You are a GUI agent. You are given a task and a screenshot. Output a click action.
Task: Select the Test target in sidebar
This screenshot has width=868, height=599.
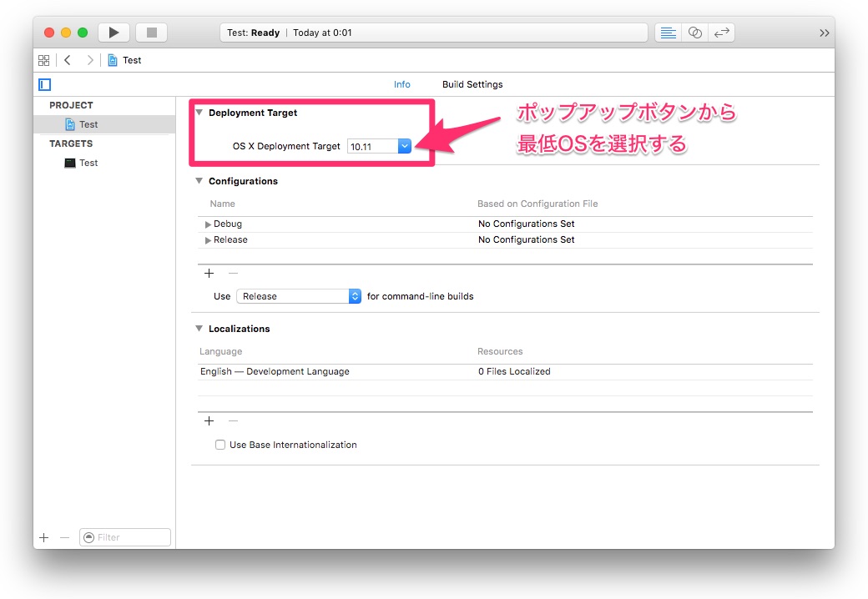(x=104, y=163)
